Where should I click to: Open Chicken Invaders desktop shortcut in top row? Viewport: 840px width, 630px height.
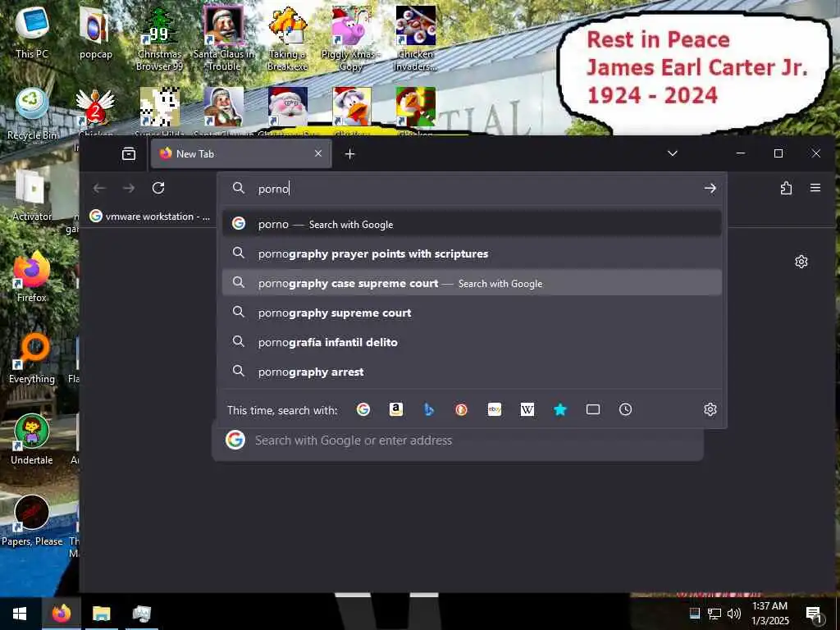415,39
